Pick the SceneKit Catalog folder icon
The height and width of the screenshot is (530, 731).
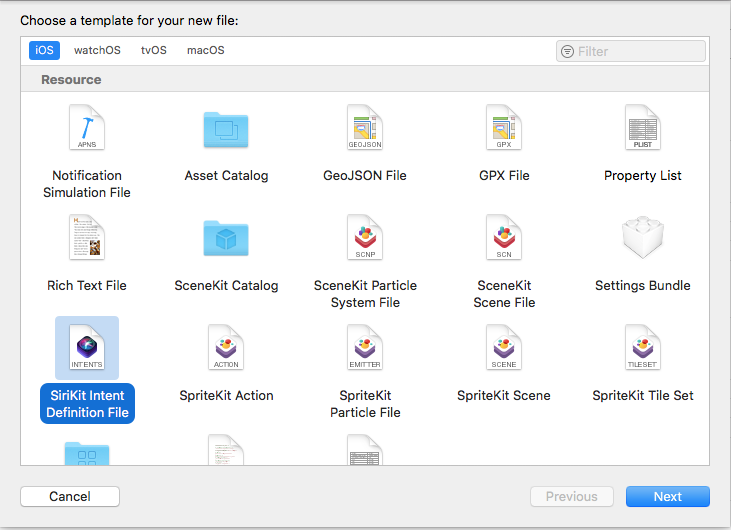point(226,239)
